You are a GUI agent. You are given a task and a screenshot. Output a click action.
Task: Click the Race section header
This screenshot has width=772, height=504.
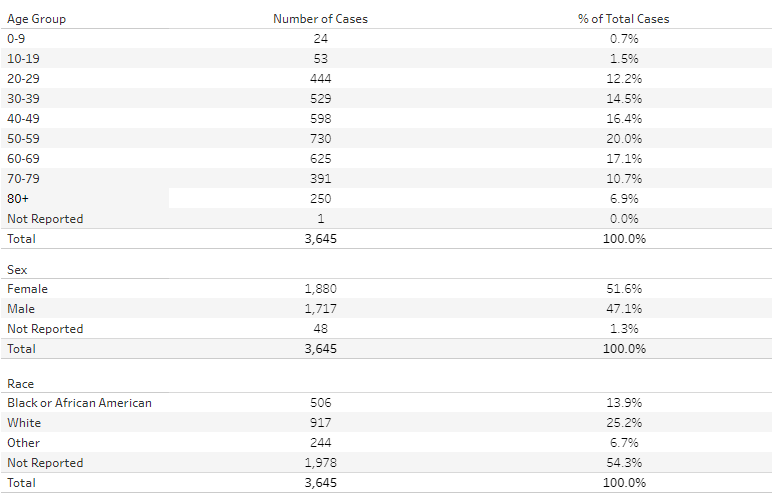(21, 384)
